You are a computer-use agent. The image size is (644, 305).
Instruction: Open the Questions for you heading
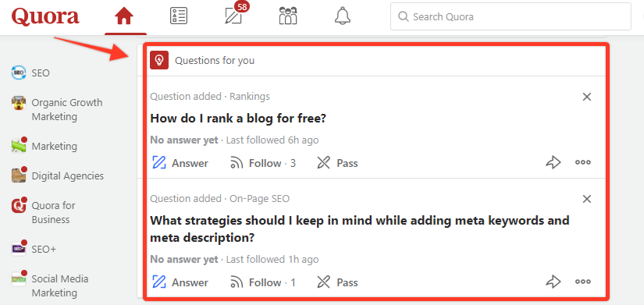(215, 61)
